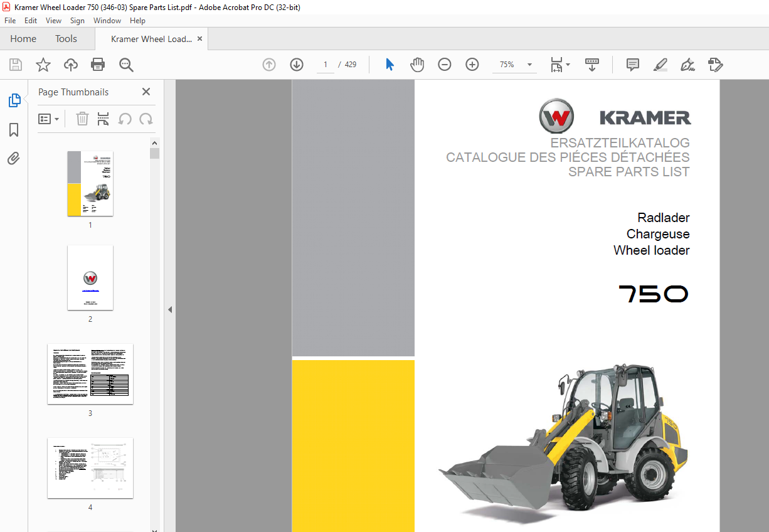Image resolution: width=769 pixels, height=532 pixels.
Task: Rotate page counterclockwise
Action: click(125, 119)
